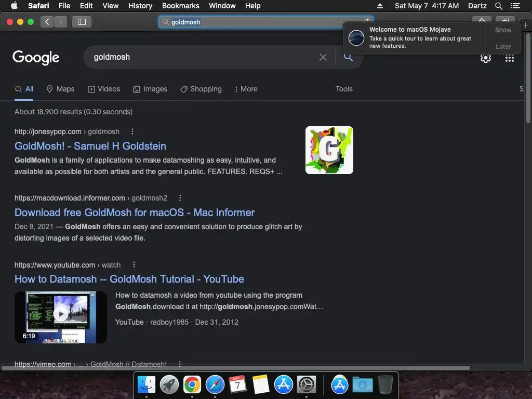Switch to the Maps search tab
Viewport: 532px width, 399px height.
[60, 89]
